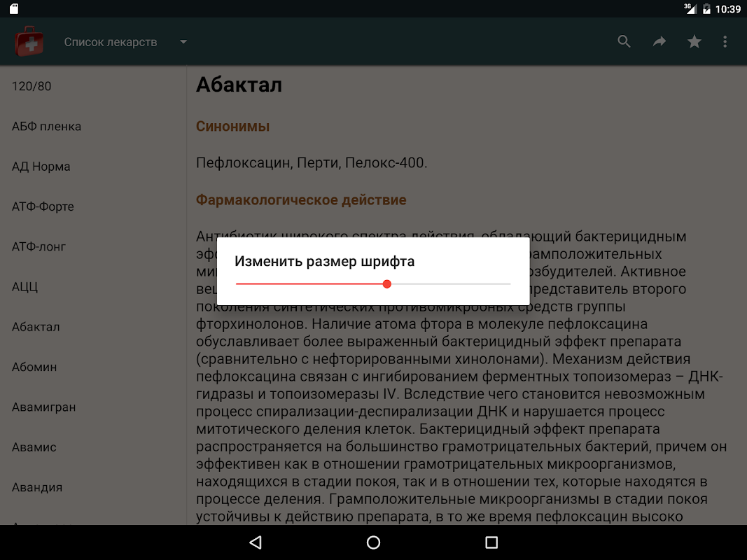Image resolution: width=747 pixels, height=560 pixels.
Task: Choose АТФ-Форте in the drug list
Action: (x=93, y=206)
